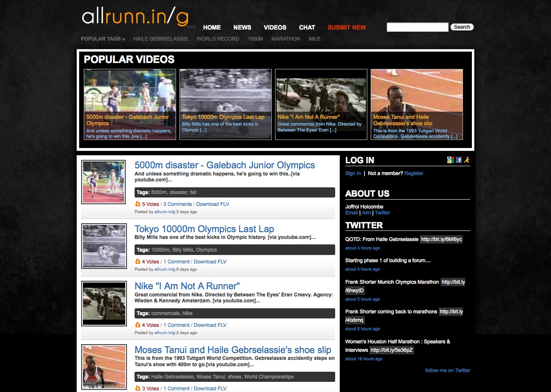This screenshot has height=392, width=551.
Task: Open the Nike post list thumbnail
Action: pos(104,304)
